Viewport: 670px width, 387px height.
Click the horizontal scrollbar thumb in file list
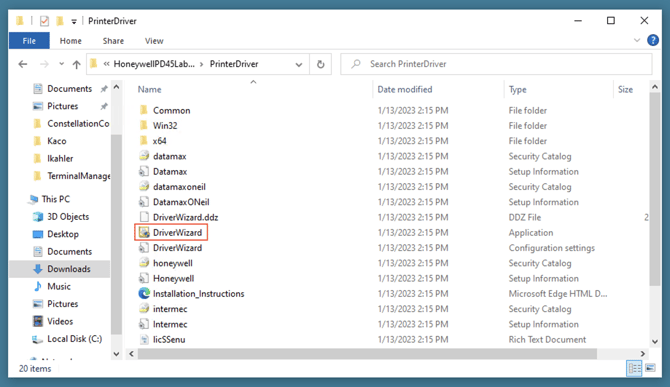pos(367,354)
